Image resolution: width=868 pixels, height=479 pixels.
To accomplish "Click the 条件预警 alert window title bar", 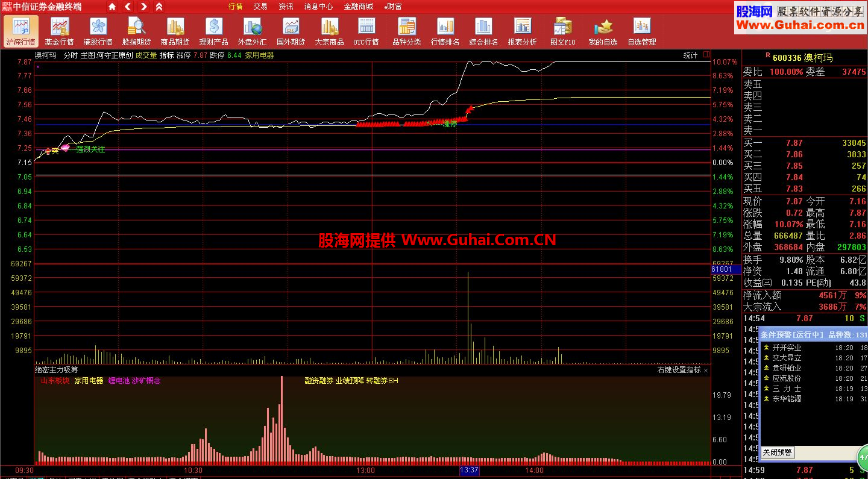I will click(813, 334).
